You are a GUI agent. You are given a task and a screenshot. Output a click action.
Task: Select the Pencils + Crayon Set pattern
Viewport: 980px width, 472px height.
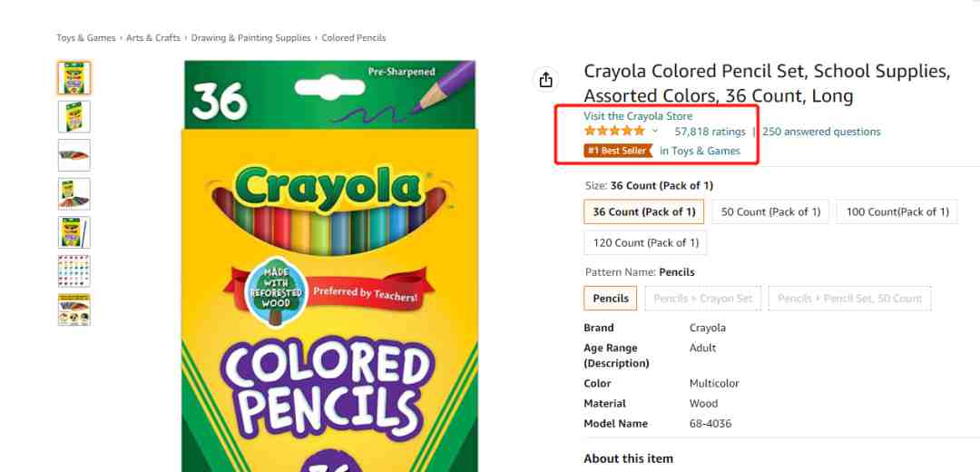[x=703, y=299]
